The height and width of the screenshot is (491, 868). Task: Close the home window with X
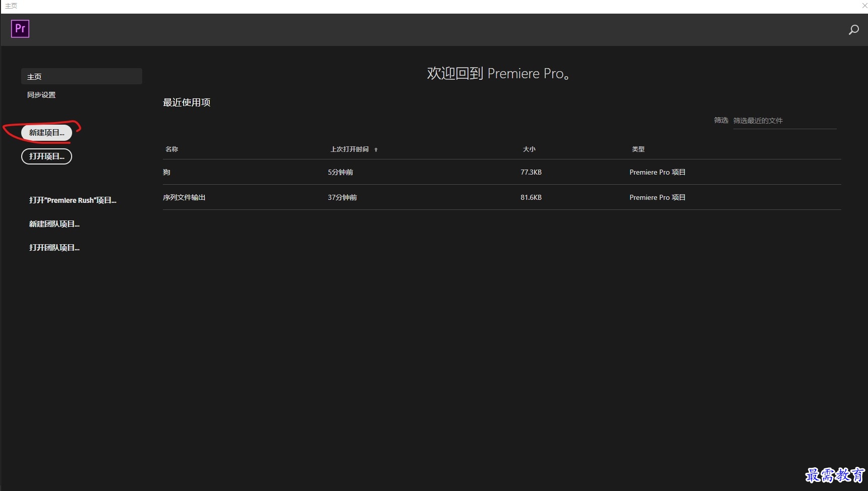pyautogui.click(x=864, y=6)
